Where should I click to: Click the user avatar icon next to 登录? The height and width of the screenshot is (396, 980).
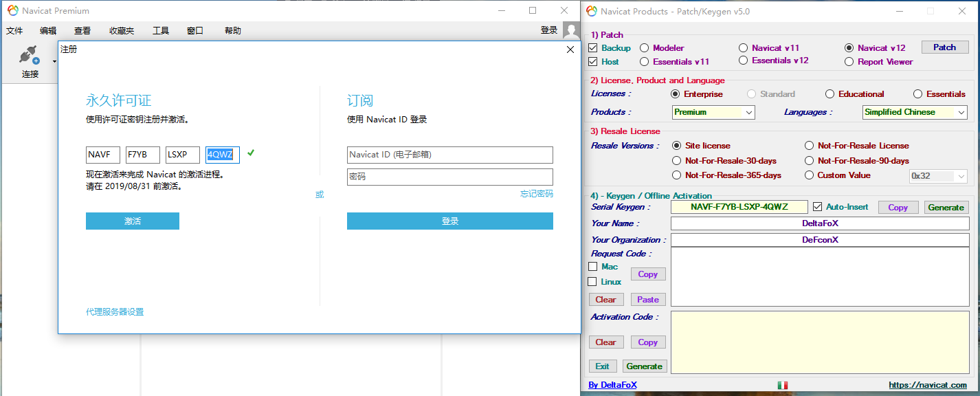click(571, 30)
